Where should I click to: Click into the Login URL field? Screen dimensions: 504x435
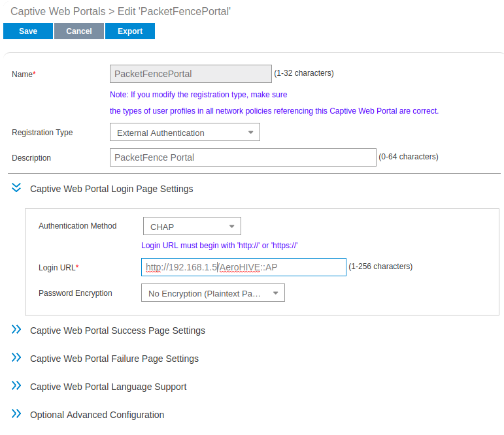click(243, 267)
